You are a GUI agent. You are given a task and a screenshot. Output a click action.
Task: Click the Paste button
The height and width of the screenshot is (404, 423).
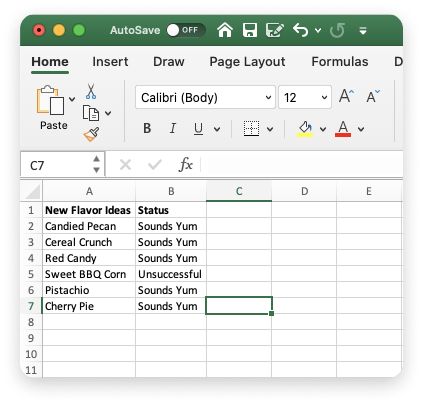(x=52, y=107)
